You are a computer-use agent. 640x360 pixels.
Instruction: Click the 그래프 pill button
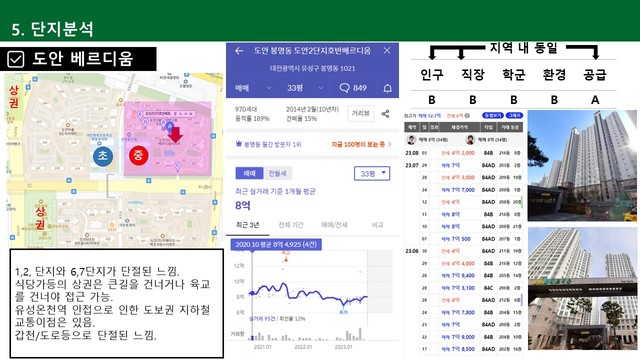514,116
